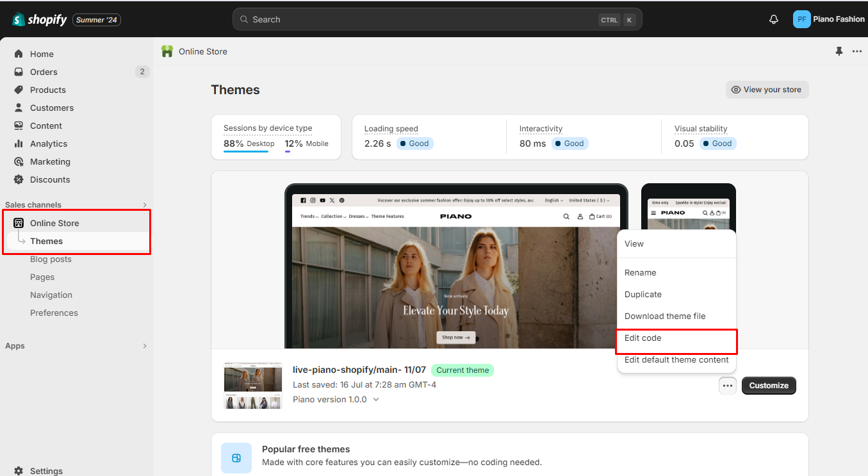Viewport: 868px width, 476px height.
Task: Toggle the theme three-dot actions button
Action: click(x=727, y=386)
